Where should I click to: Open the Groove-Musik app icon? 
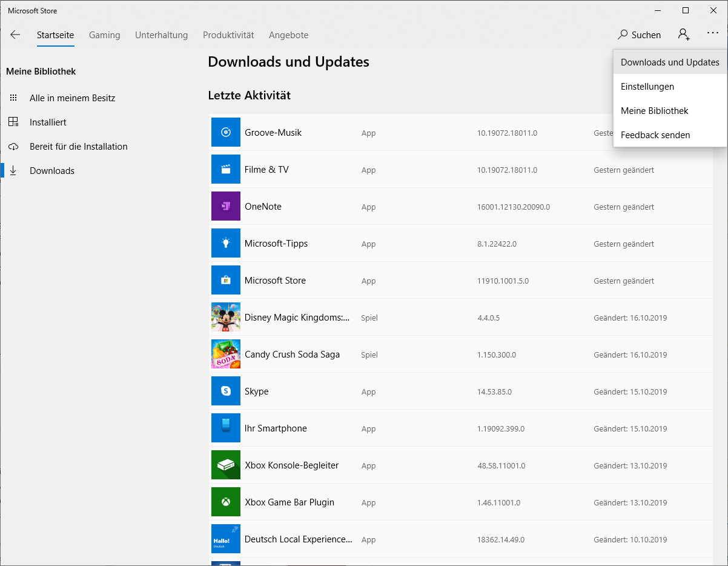(x=226, y=132)
